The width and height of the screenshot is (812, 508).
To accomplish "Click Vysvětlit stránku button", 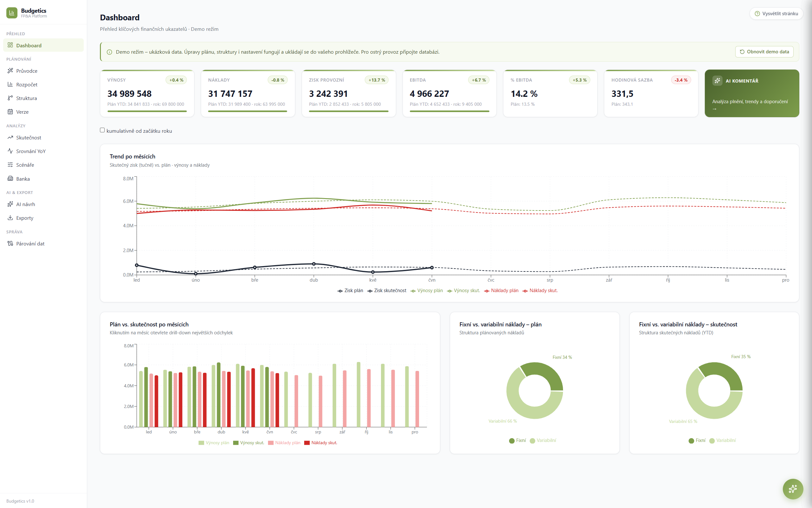I will point(776,14).
